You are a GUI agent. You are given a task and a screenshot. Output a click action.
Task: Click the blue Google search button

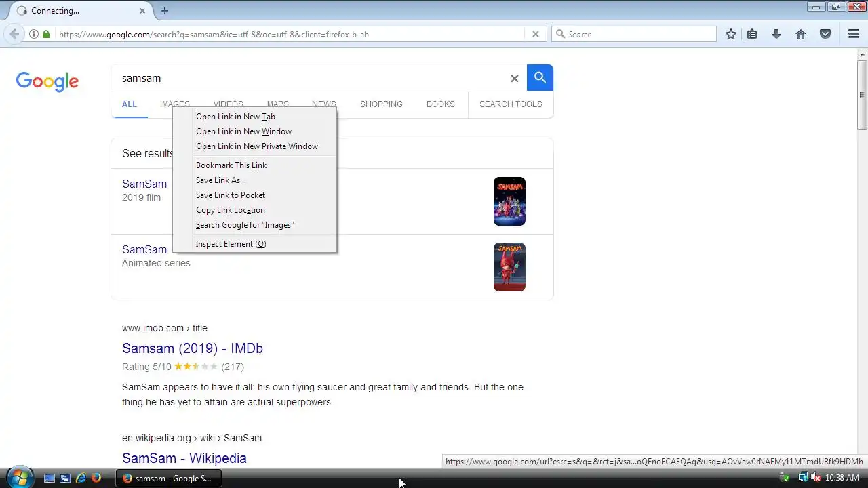(540, 78)
